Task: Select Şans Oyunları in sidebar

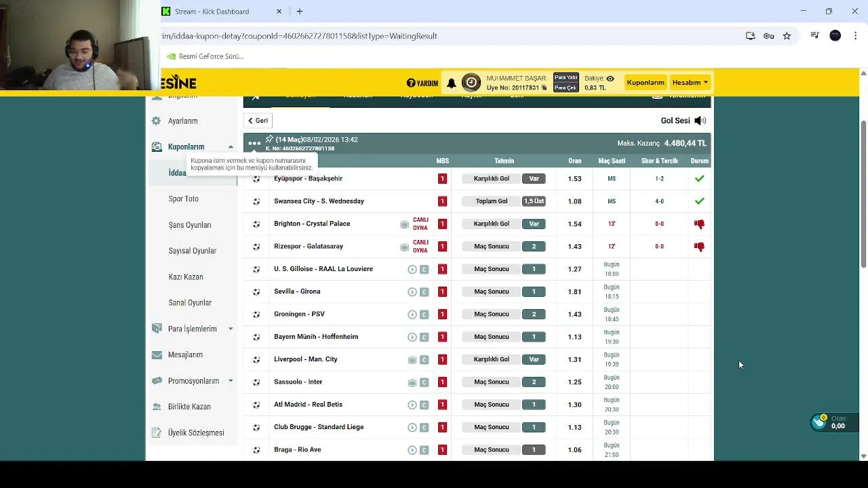Action: coord(190,225)
